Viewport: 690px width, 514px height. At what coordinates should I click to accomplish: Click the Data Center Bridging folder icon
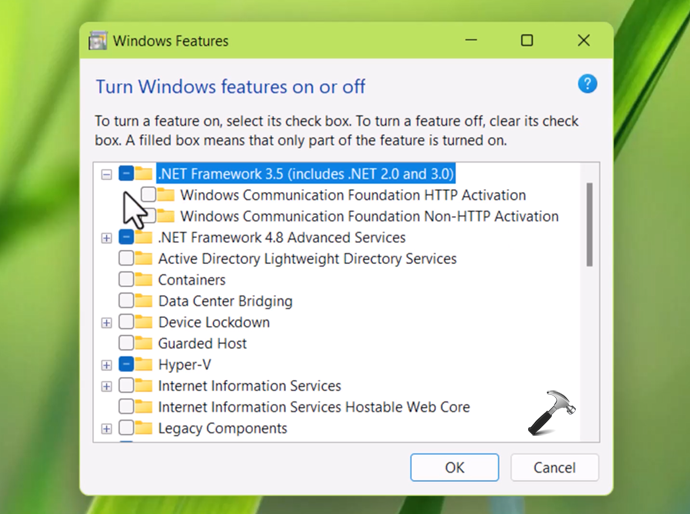pos(144,301)
